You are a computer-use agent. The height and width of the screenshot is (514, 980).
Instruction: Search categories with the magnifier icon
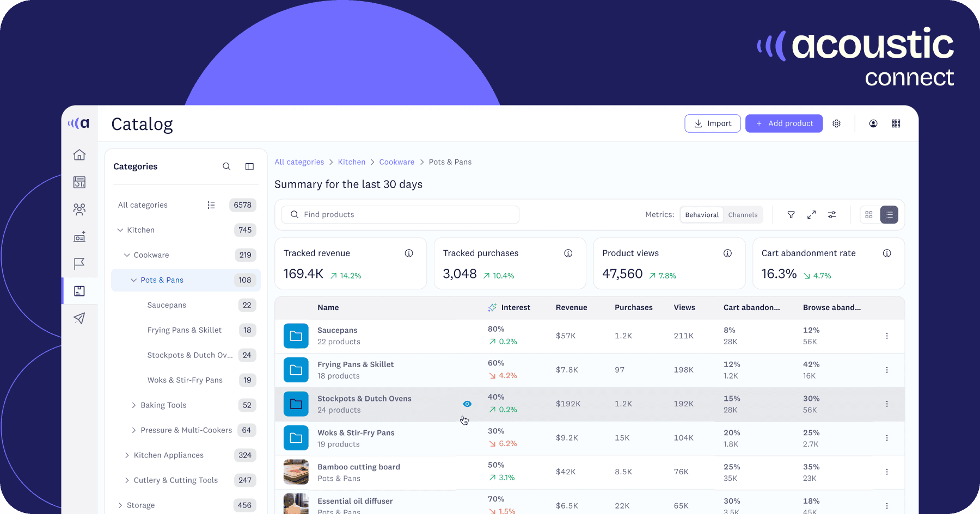[x=226, y=166]
